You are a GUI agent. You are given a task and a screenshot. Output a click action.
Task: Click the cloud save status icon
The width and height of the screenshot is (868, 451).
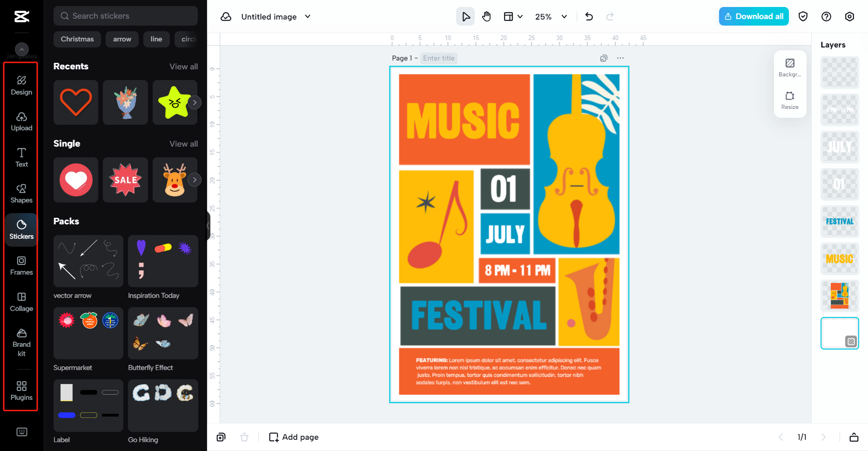[226, 17]
